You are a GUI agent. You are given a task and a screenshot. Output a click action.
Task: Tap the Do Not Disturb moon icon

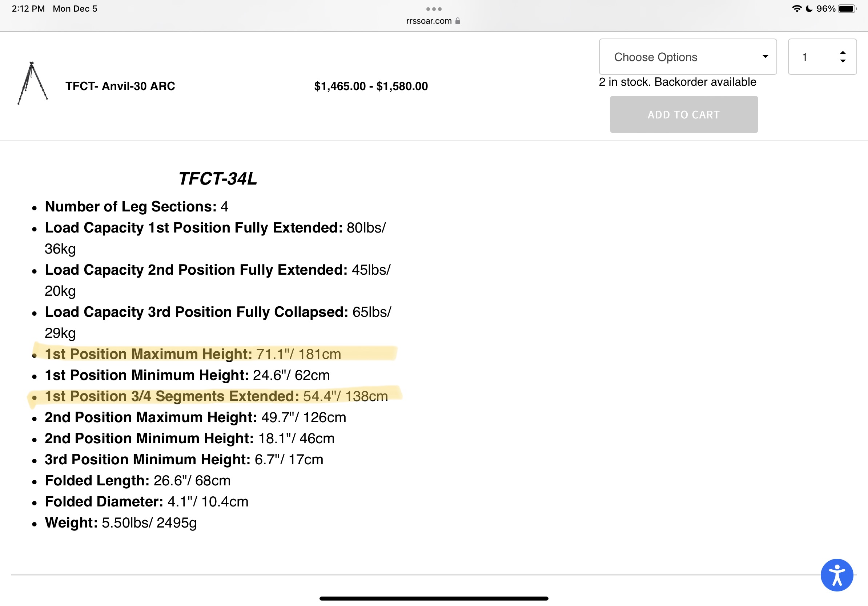coord(809,9)
